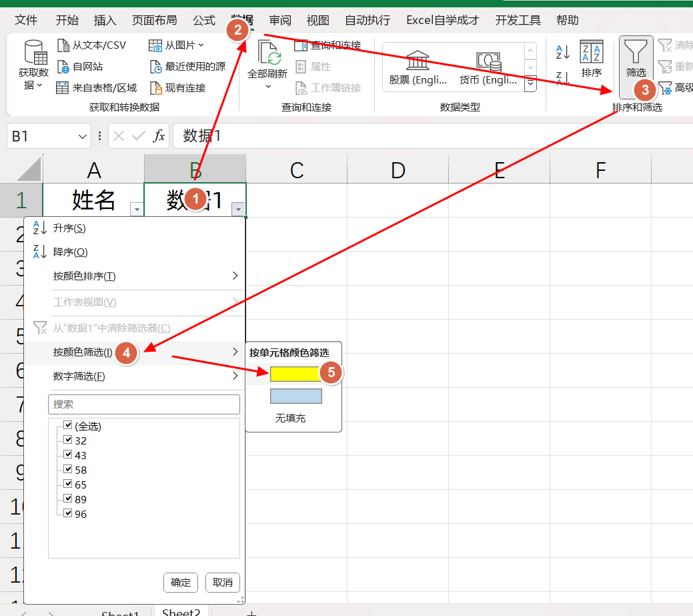Sort descending with ribbon Z-A icon
Image resolution: width=693 pixels, height=616 pixels.
pyautogui.click(x=563, y=78)
